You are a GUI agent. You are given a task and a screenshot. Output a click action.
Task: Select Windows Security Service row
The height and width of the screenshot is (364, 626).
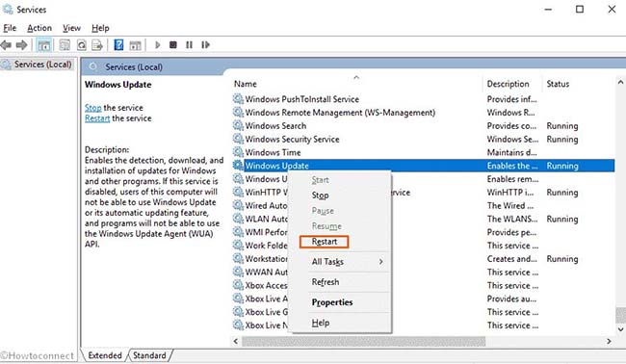(424, 139)
